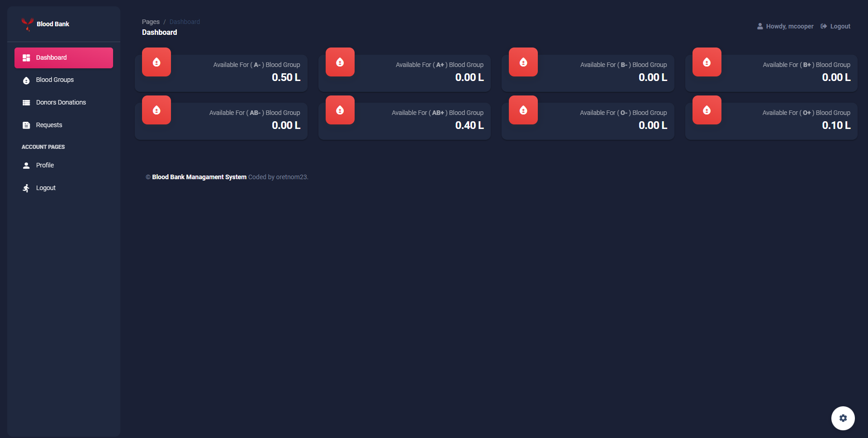Open the Blood Bank logo at top left

[x=45, y=24]
